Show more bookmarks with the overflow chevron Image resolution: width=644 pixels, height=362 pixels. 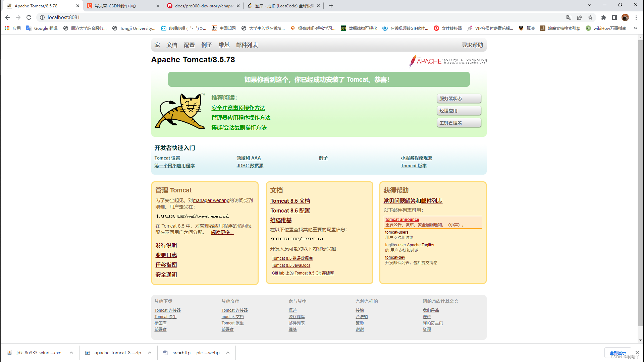coord(635,28)
